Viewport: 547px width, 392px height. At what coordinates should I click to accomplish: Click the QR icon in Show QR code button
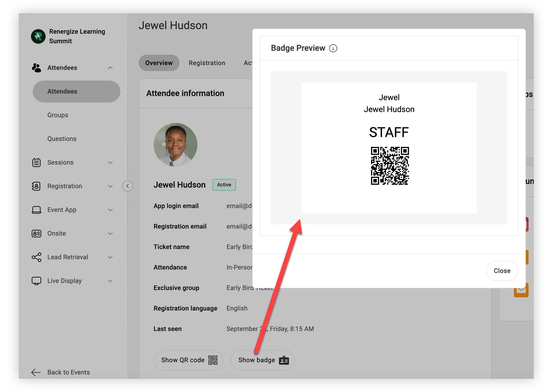[213, 360]
